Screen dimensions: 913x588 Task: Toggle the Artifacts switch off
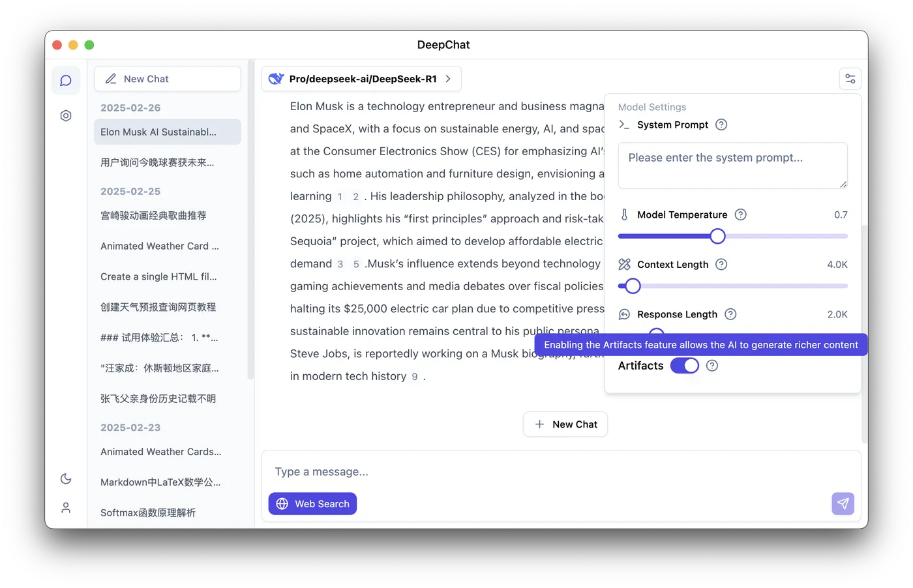(685, 366)
